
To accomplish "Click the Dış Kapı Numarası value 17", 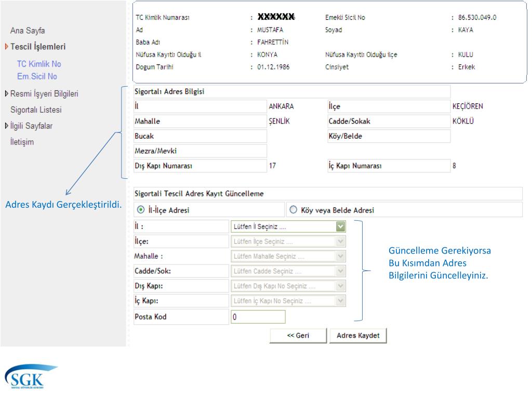I will pyautogui.click(x=272, y=166).
